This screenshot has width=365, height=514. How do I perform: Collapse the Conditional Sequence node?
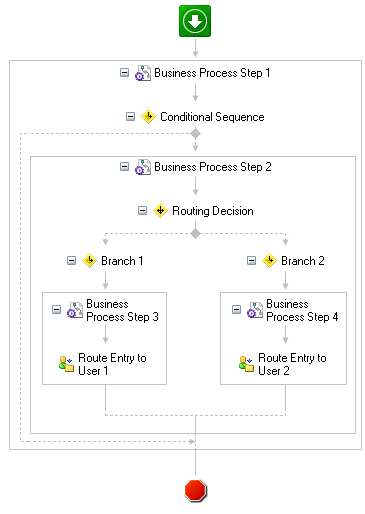tap(130, 117)
